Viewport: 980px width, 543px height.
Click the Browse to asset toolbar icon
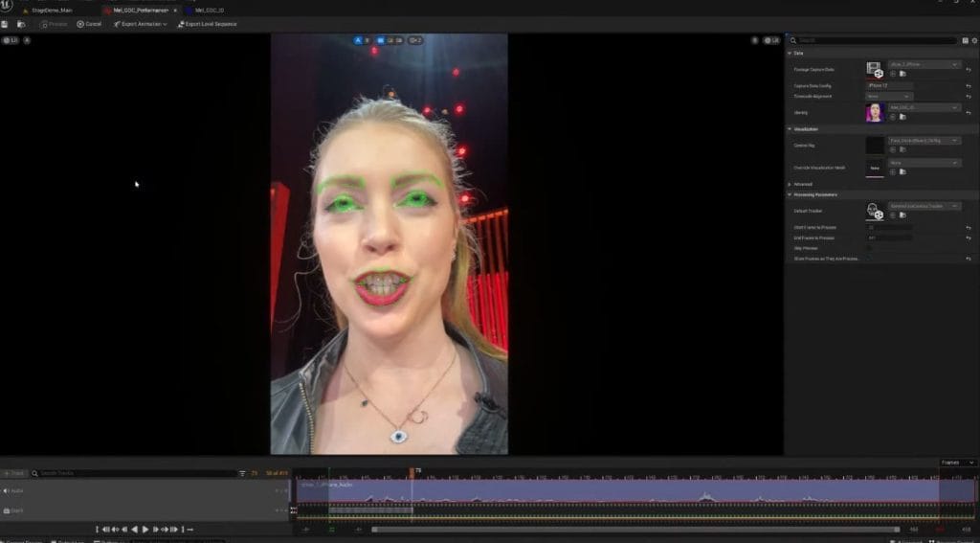pyautogui.click(x=21, y=24)
